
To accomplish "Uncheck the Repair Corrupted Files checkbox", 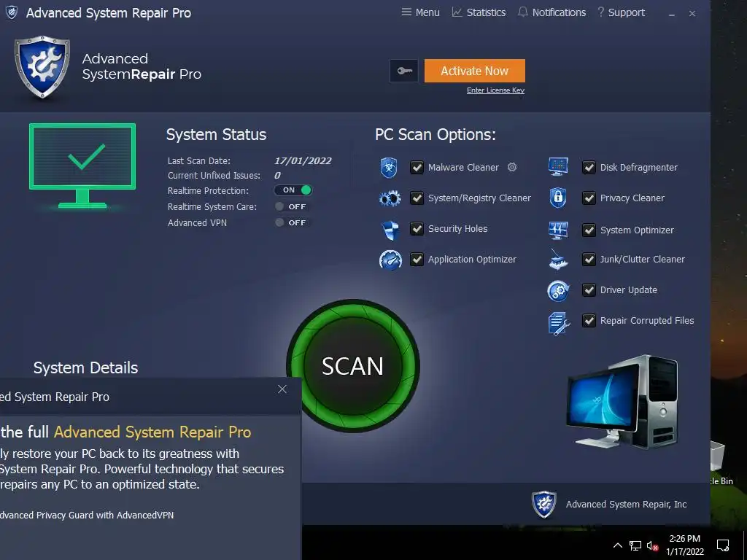I will (x=589, y=321).
